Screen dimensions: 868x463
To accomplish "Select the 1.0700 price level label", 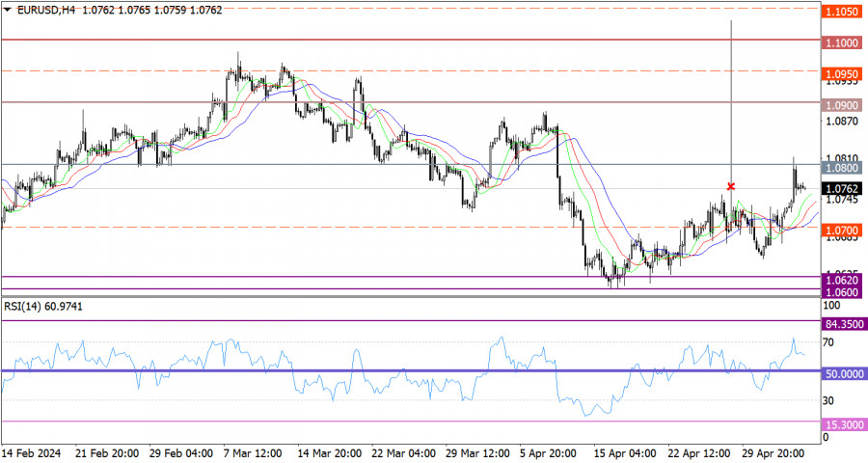I will (841, 231).
